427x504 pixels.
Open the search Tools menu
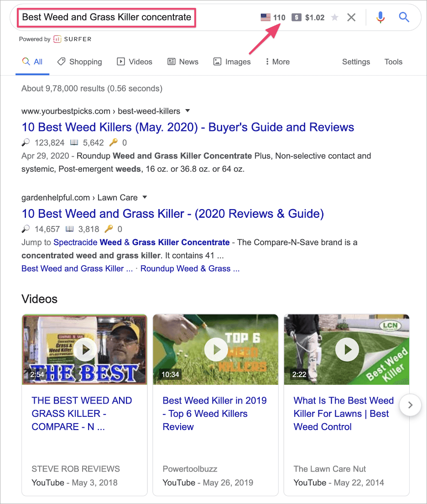[x=393, y=62]
